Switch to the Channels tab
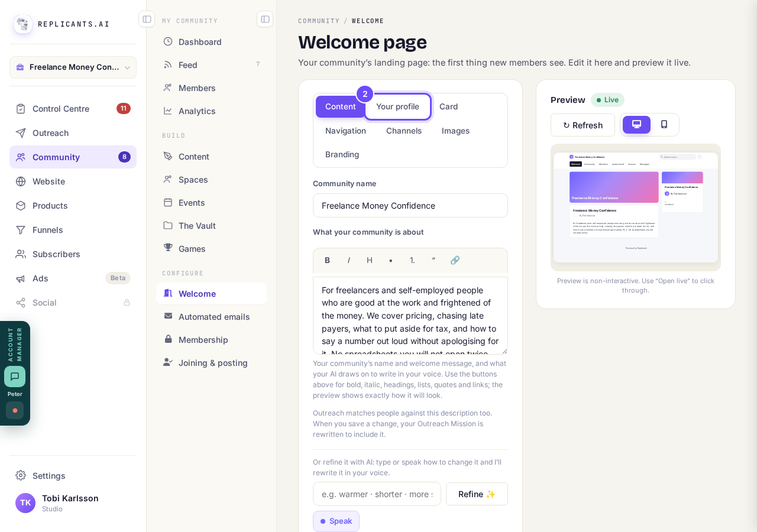The height and width of the screenshot is (532, 757). click(404, 131)
